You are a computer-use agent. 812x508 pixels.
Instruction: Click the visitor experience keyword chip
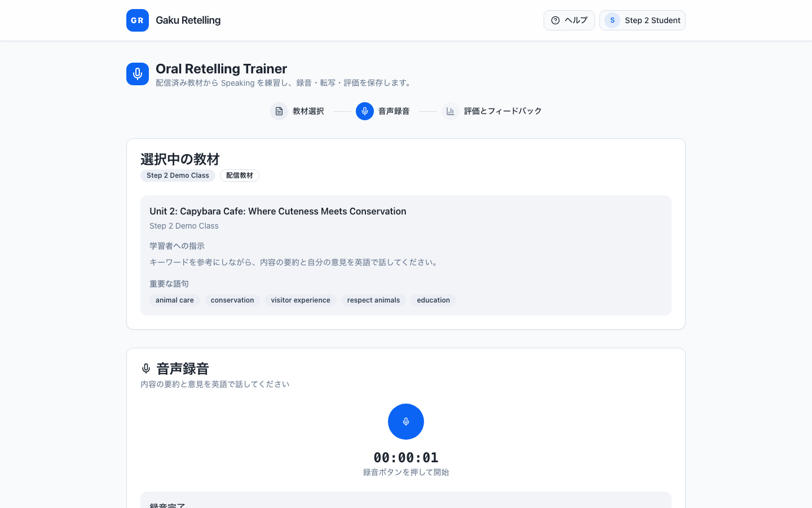[x=301, y=300]
